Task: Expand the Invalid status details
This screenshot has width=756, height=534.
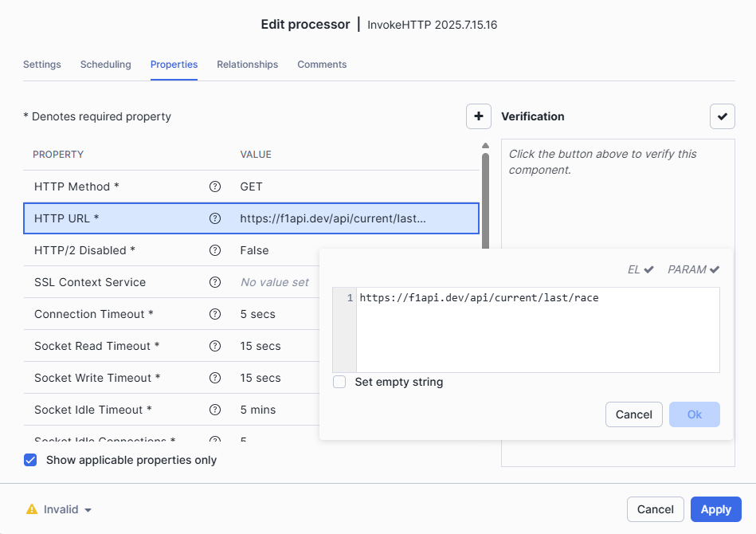Action: click(87, 509)
